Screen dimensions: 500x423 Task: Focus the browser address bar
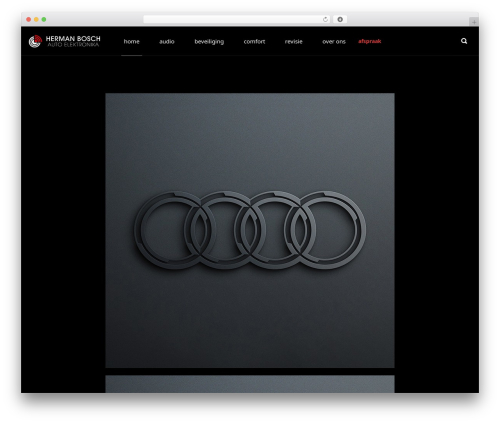[237, 19]
